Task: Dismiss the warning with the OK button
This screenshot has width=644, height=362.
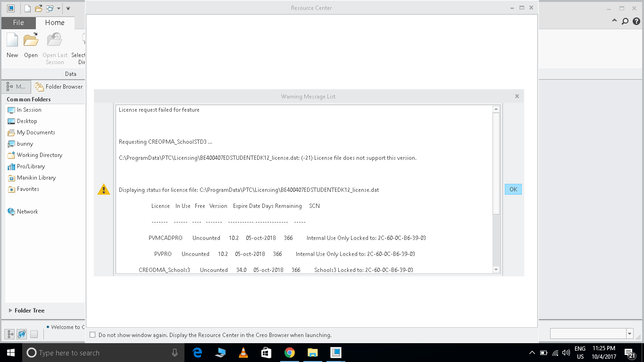Action: point(513,189)
